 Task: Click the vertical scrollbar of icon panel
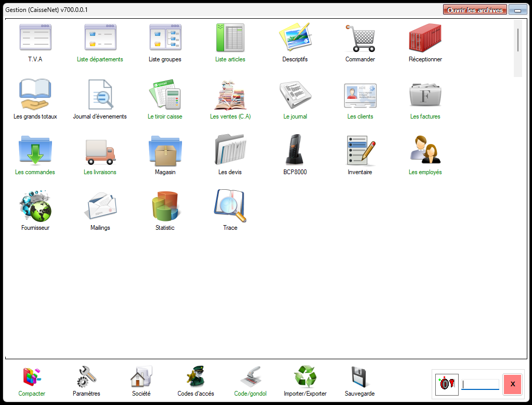pyautogui.click(x=518, y=48)
